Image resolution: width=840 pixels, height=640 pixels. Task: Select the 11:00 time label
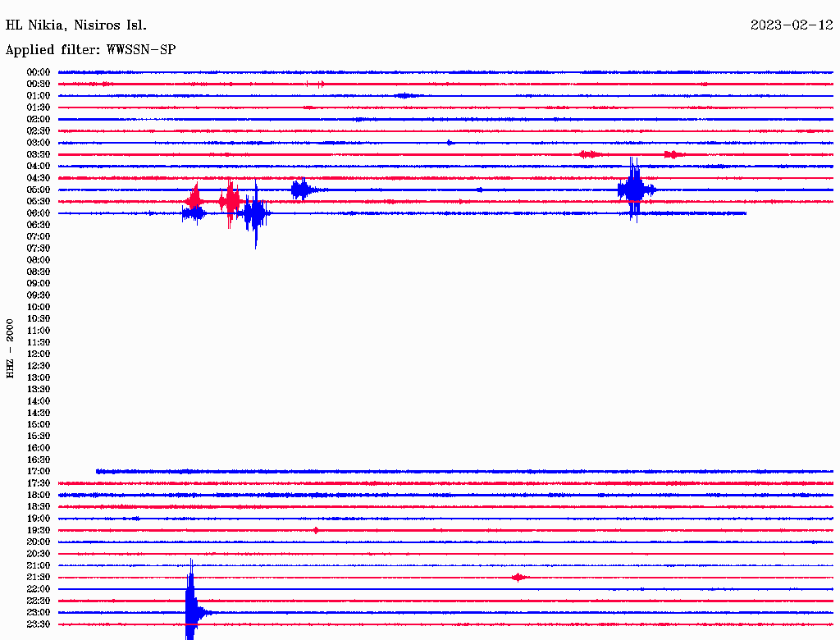pos(39,331)
